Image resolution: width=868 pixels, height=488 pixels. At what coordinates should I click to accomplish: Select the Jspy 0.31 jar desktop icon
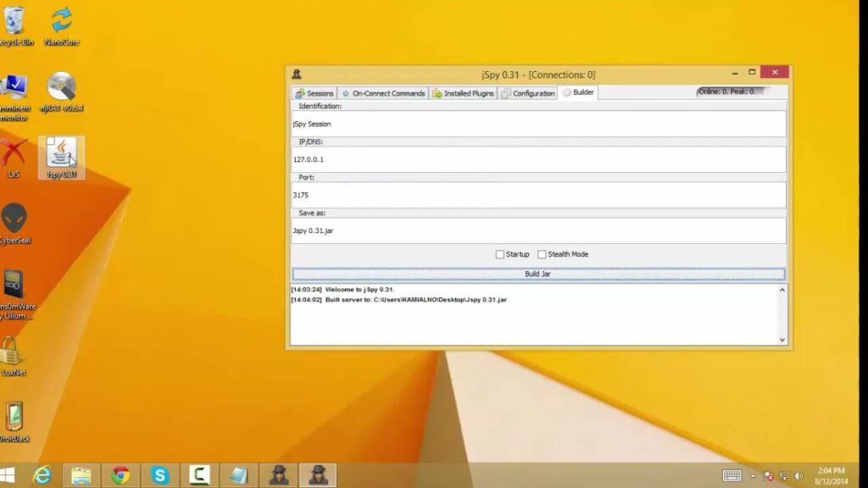click(x=61, y=158)
